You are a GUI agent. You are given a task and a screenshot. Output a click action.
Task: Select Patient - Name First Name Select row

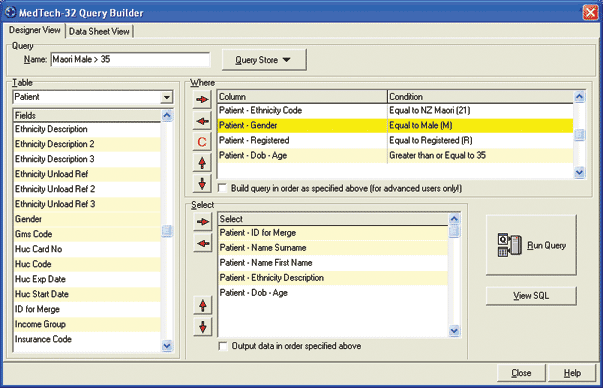(x=333, y=263)
